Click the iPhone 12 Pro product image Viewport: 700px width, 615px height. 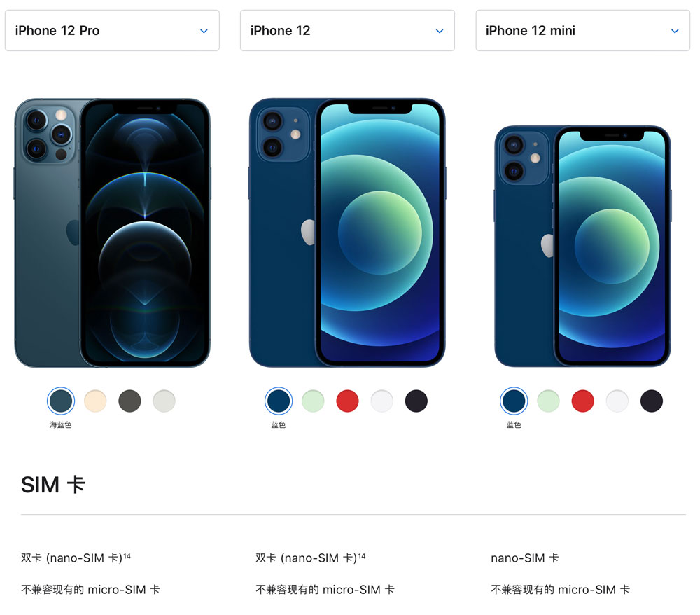coord(112,233)
